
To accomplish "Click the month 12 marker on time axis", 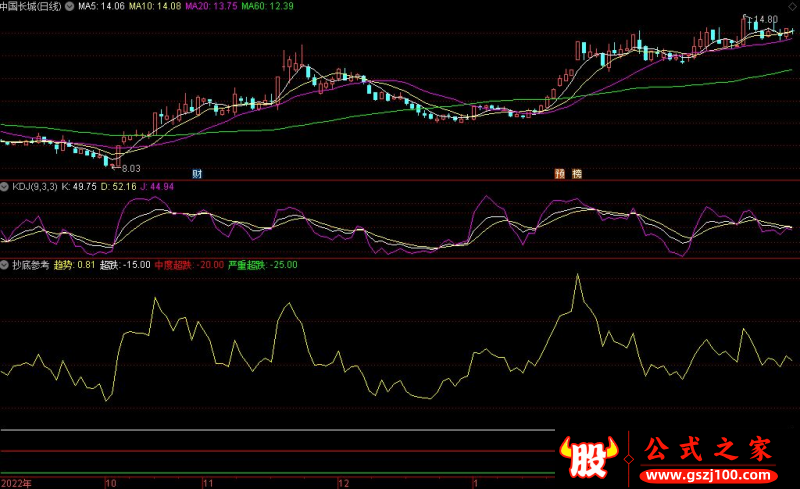I will 344,483.
